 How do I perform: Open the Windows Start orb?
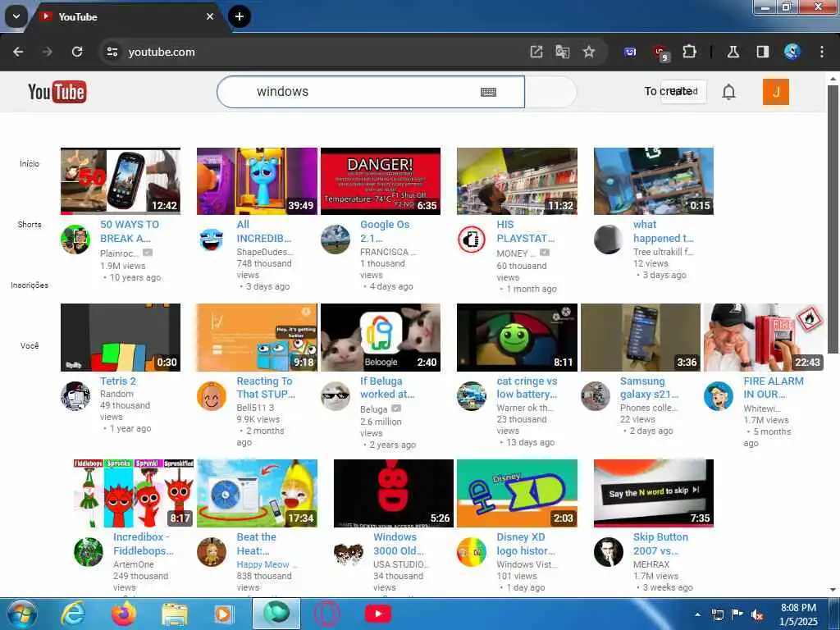click(x=21, y=614)
